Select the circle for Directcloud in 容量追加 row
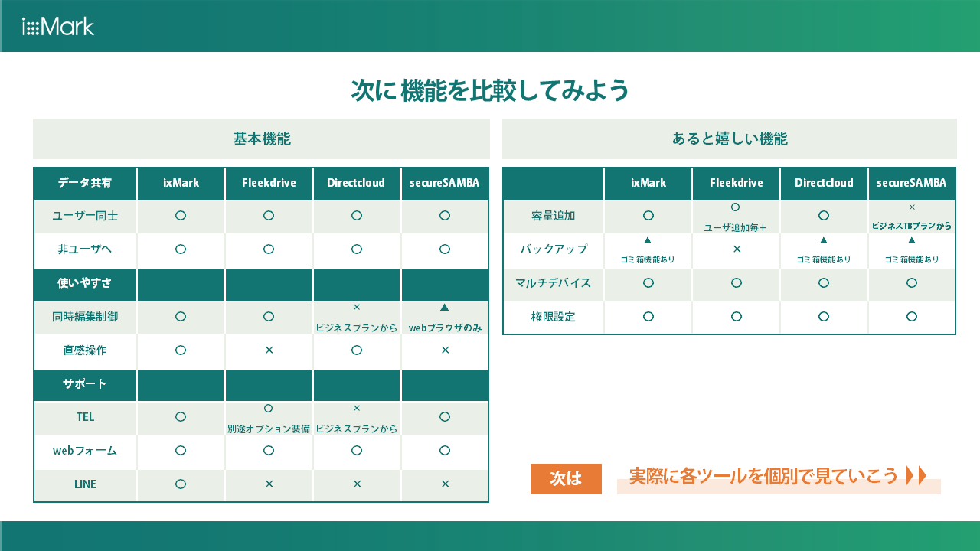This screenshot has height=551, width=980. click(824, 216)
